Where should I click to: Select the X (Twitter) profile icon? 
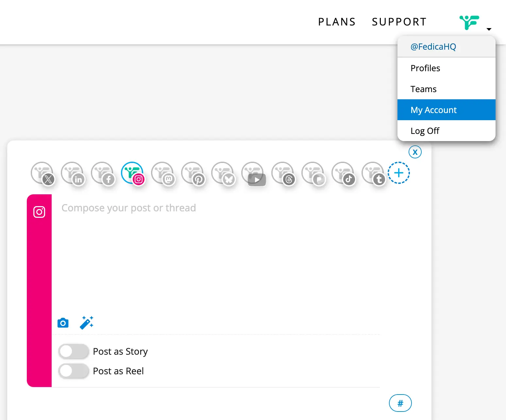point(43,173)
